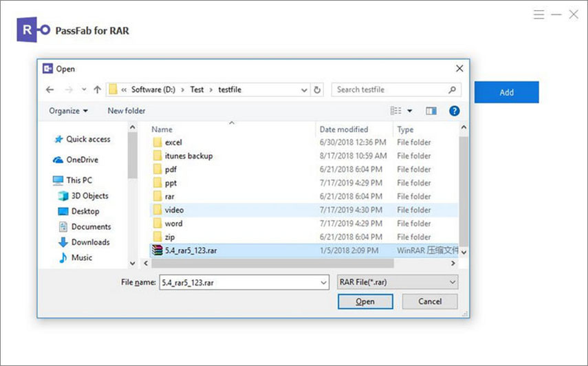Click the horizontal scroll right arrow
The image size is (588, 366).
453,263
